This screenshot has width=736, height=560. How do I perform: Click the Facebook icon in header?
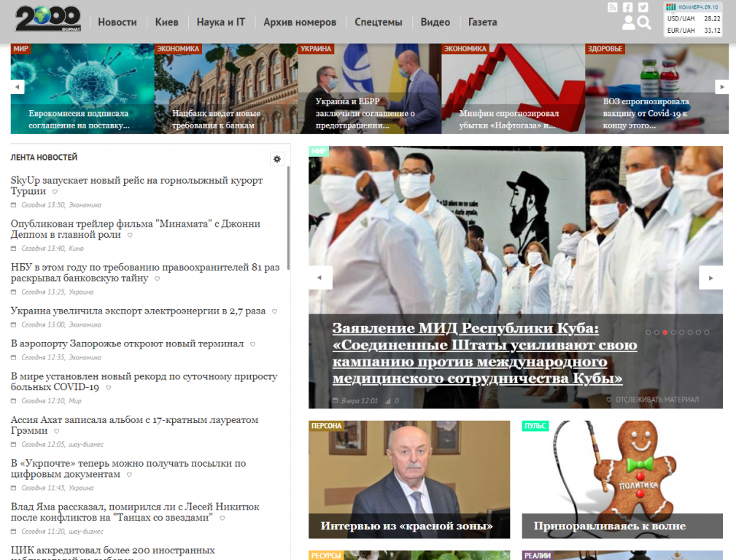tap(628, 7)
